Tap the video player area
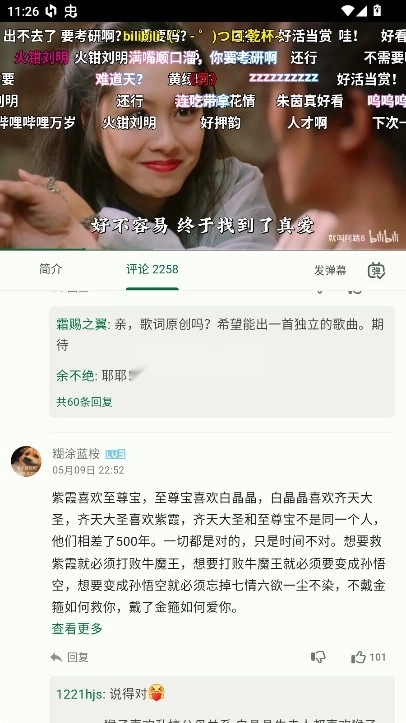The height and width of the screenshot is (723, 406). click(203, 136)
